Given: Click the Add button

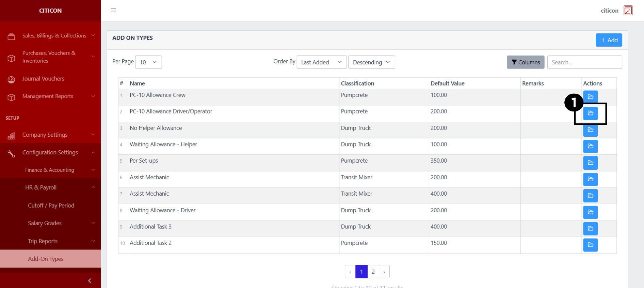Looking at the screenshot, I should pos(609,40).
